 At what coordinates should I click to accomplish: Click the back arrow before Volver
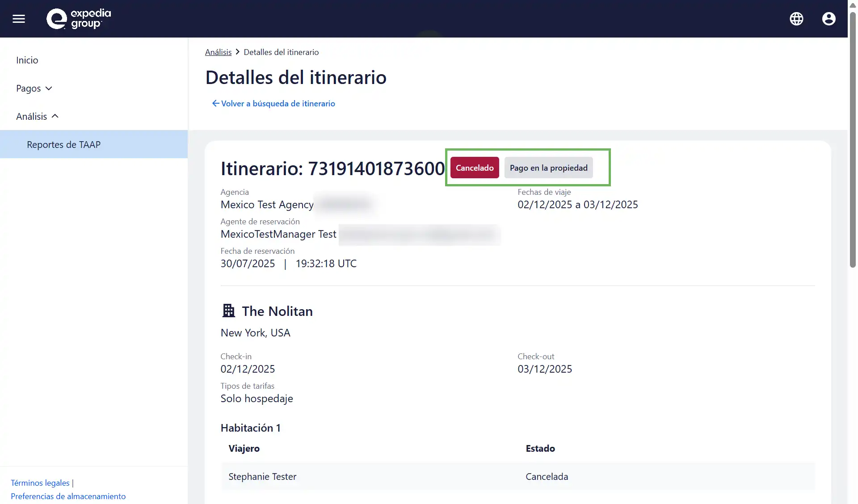(x=215, y=104)
